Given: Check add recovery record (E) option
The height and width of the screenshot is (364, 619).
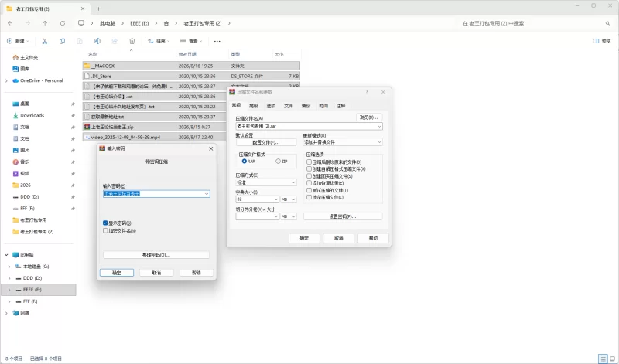Looking at the screenshot, I should pyautogui.click(x=309, y=183).
